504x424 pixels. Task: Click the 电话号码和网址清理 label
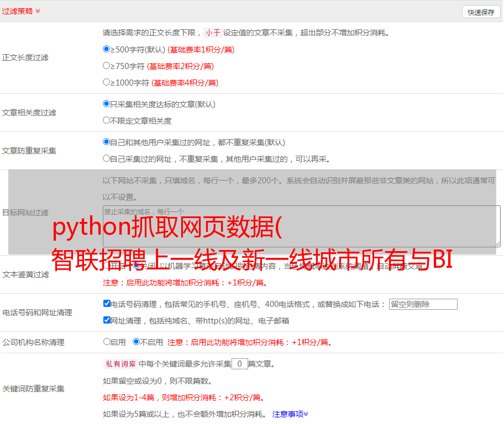click(37, 312)
